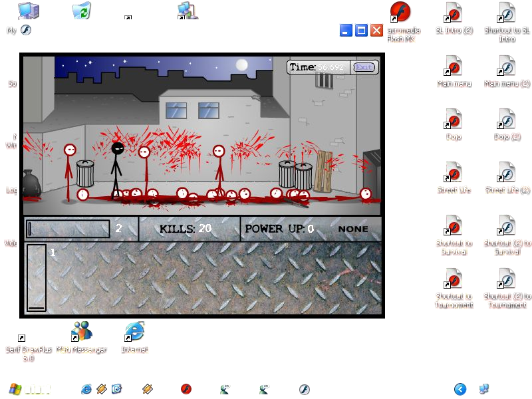Switch to the white Flash Player taskbar item
Image resolution: width=532 pixels, height=399 pixels.
coord(305,389)
